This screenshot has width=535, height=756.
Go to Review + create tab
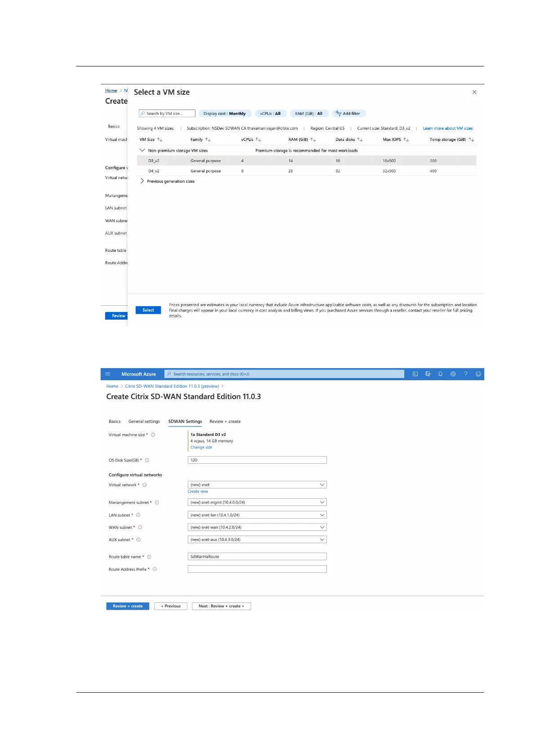pyautogui.click(x=225, y=422)
